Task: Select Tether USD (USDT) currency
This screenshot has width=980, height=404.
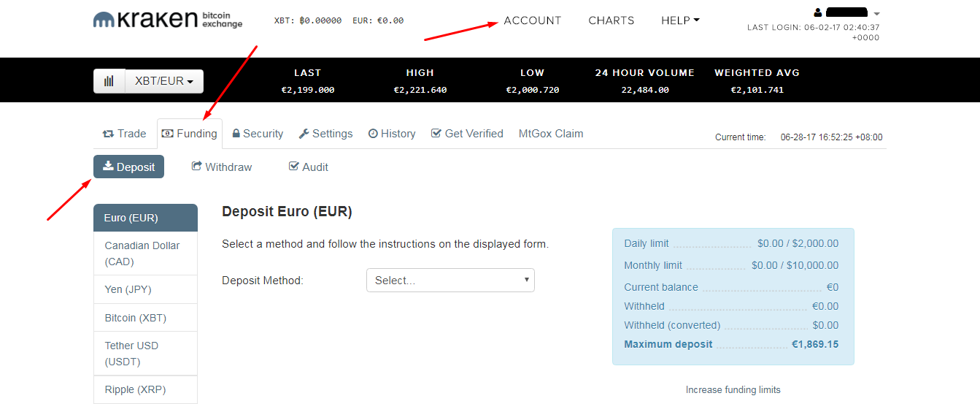Action: (145, 354)
